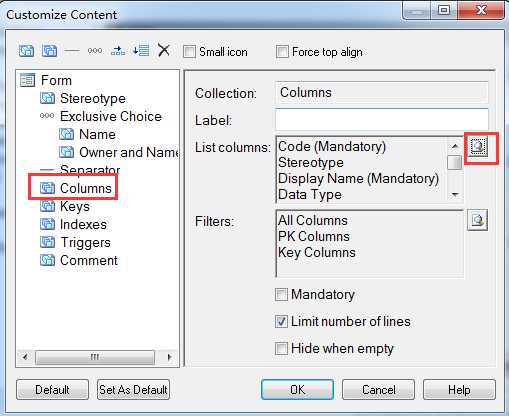The height and width of the screenshot is (416, 509).
Task: Click the List columns scrollbar thumb
Action: coord(454,163)
